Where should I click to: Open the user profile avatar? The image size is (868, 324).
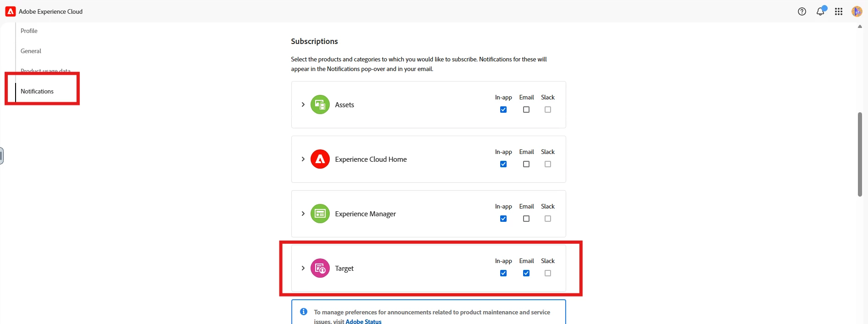point(857,11)
